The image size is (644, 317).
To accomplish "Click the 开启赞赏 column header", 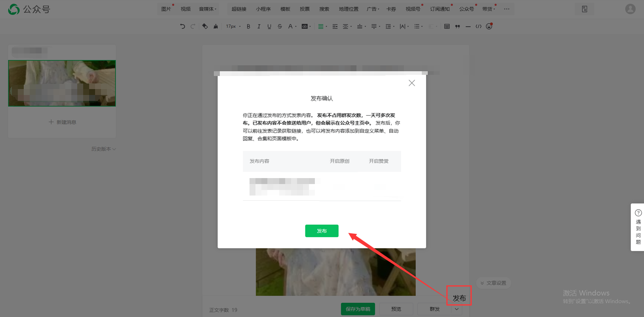I will pos(379,161).
